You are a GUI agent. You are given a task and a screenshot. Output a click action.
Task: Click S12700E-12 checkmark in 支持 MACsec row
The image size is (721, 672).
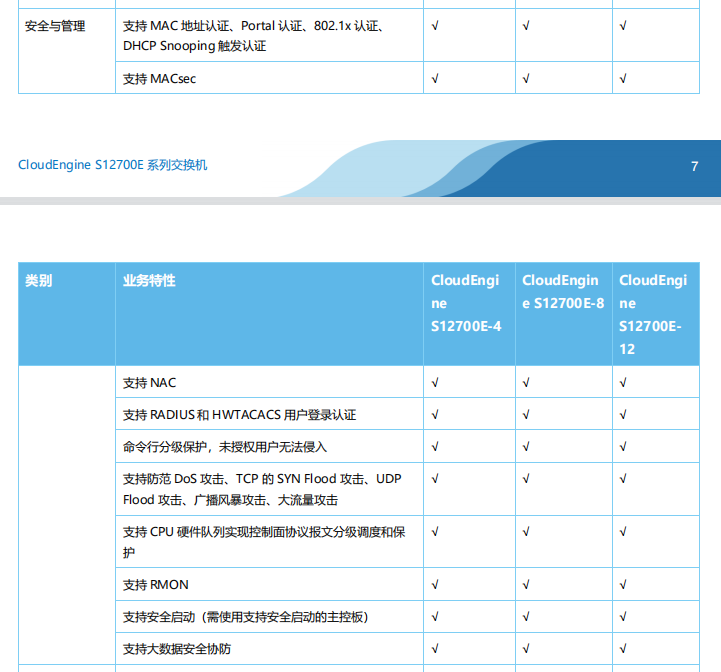click(623, 79)
